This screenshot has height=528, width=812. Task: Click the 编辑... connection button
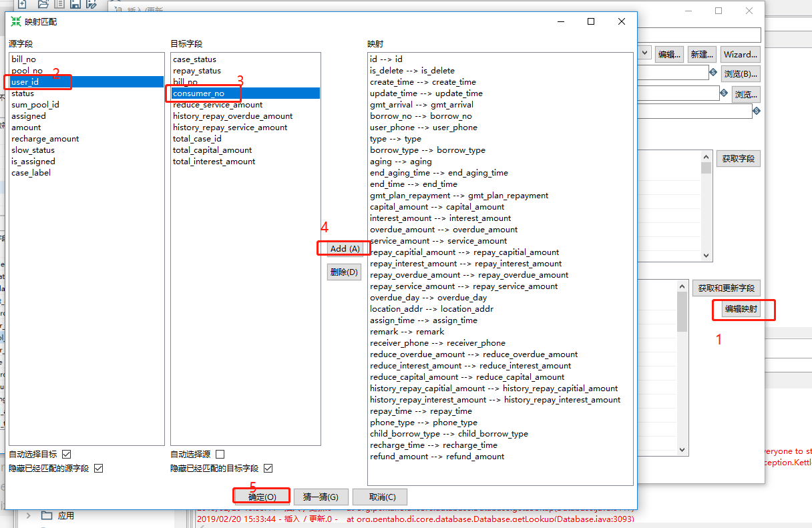coord(669,54)
